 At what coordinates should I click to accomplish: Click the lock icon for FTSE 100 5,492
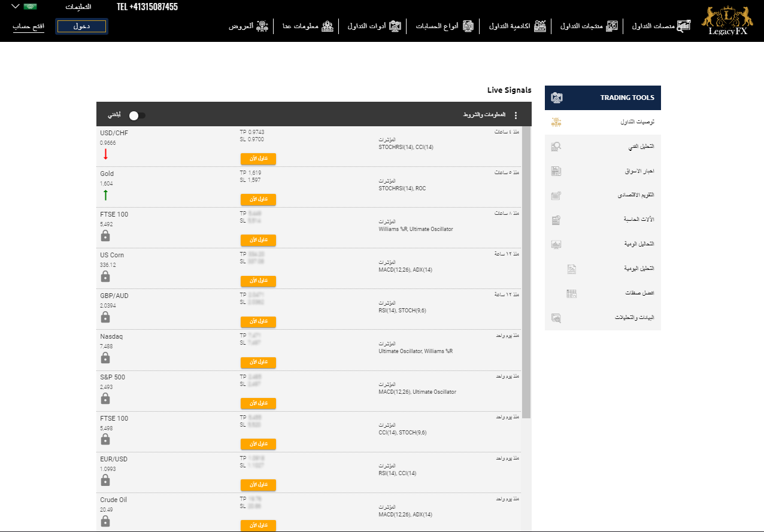(105, 235)
